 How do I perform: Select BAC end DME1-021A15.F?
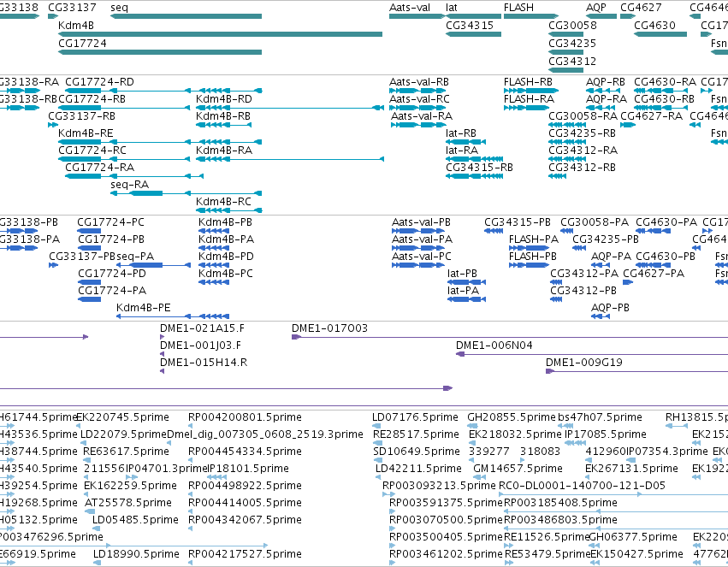(162, 337)
